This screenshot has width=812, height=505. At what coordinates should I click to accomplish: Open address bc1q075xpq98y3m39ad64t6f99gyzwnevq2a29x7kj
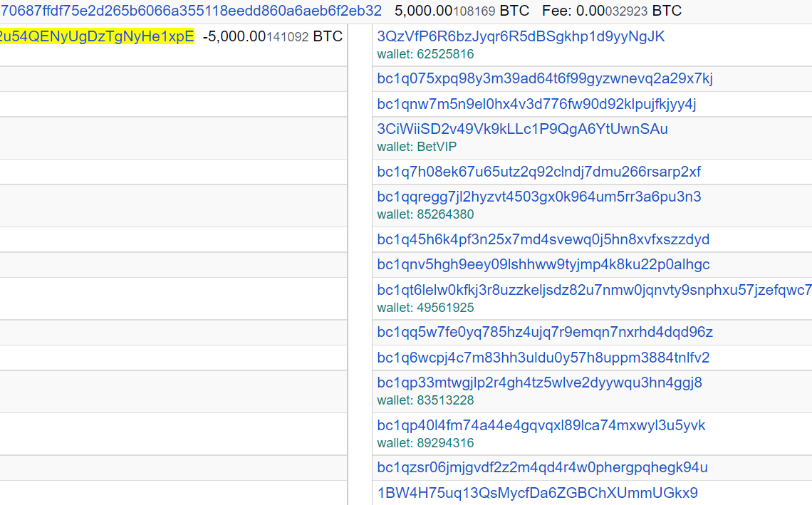pyautogui.click(x=545, y=78)
